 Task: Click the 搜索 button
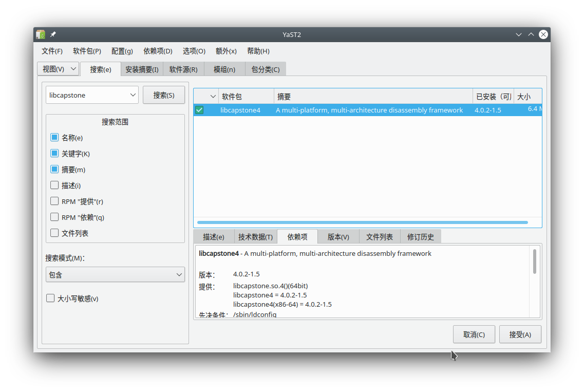[164, 95]
